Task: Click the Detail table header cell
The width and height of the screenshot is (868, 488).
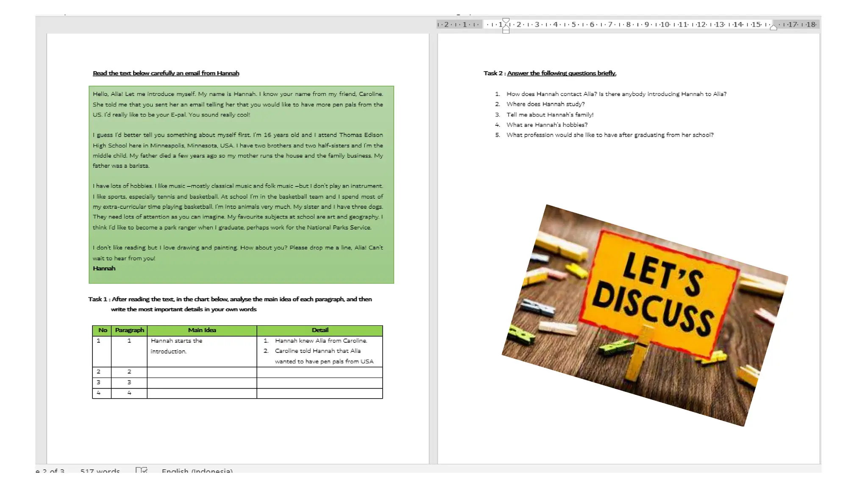Action: tap(320, 330)
